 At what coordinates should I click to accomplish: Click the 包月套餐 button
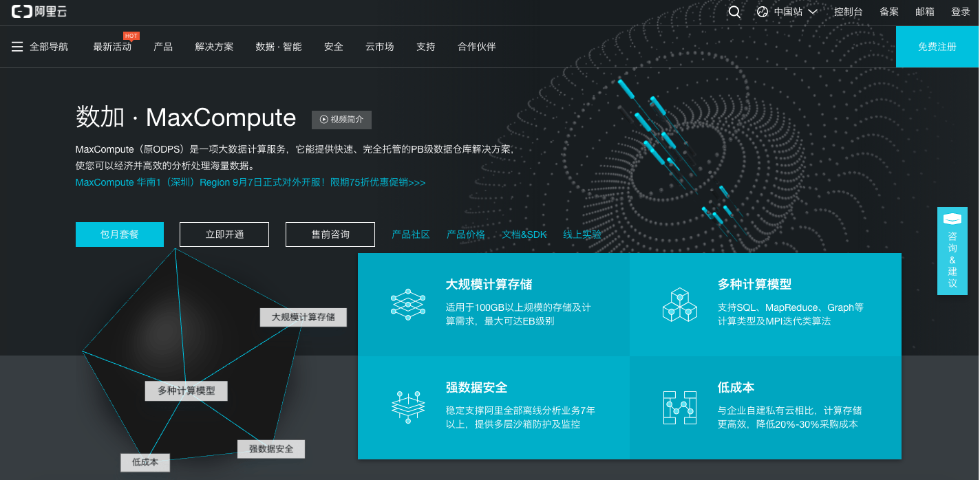[120, 234]
